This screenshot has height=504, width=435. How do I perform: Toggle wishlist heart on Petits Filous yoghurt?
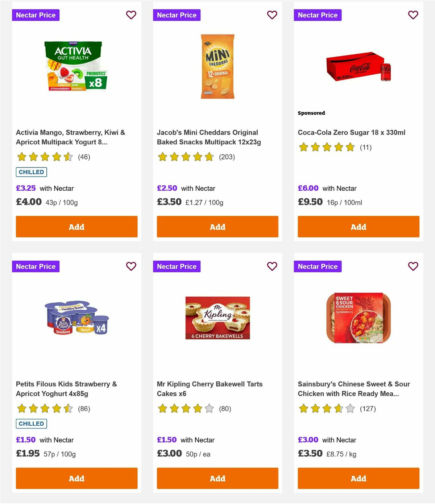click(131, 266)
